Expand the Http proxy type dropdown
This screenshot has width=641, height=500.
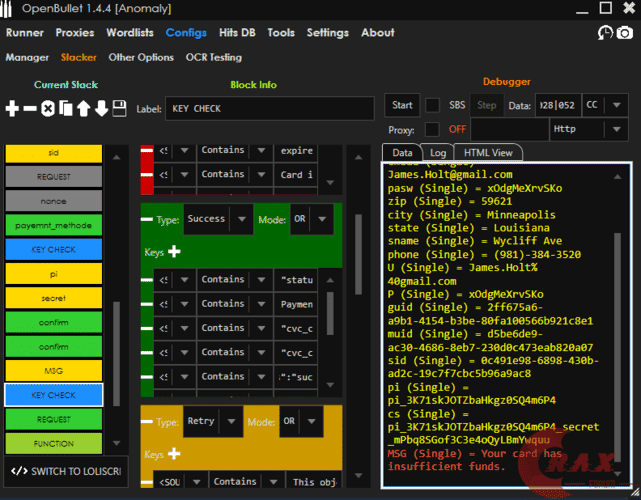point(590,129)
